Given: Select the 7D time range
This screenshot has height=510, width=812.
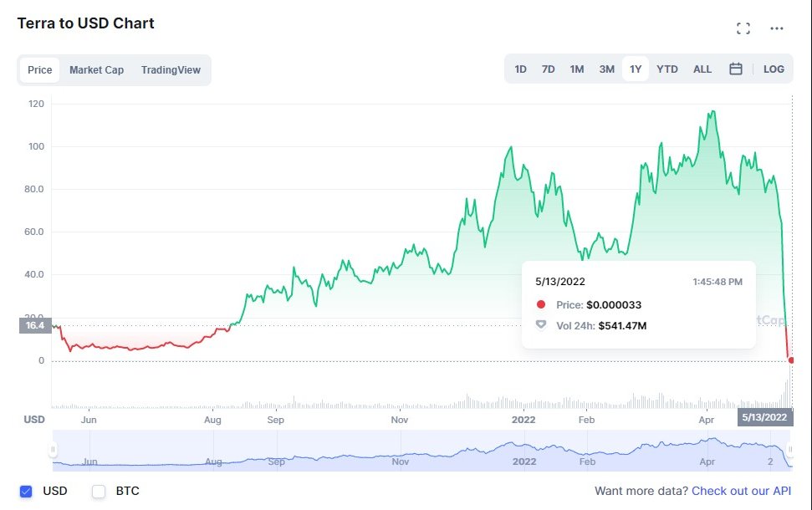Looking at the screenshot, I should tap(548, 69).
